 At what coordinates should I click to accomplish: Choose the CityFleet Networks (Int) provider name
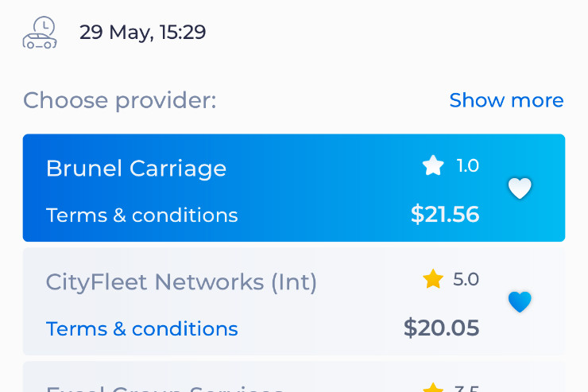(x=181, y=281)
